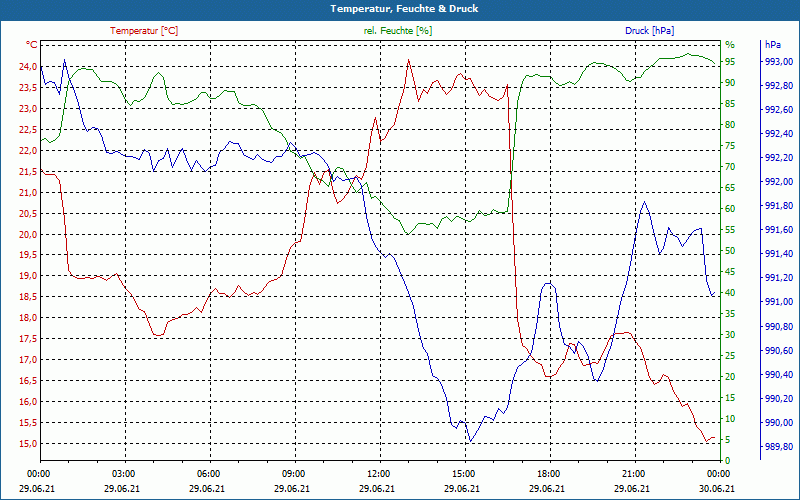Click temperature axis value 18,0

pyautogui.click(x=28, y=318)
